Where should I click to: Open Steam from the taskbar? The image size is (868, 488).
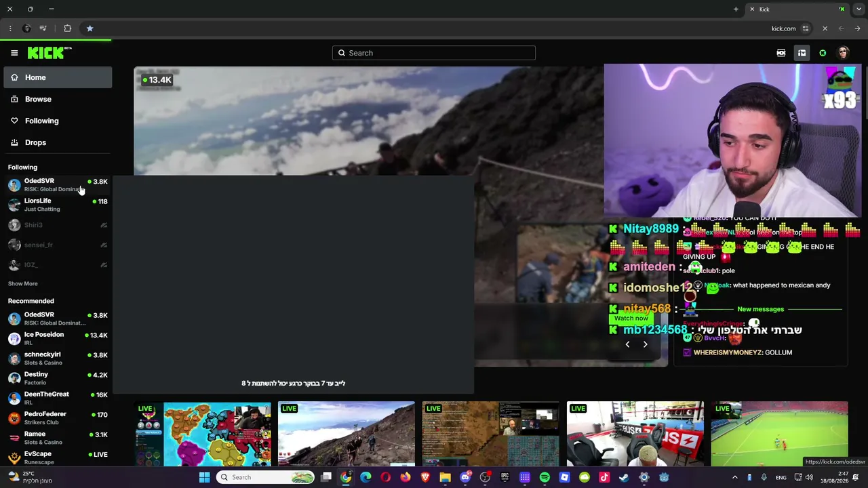click(624, 477)
